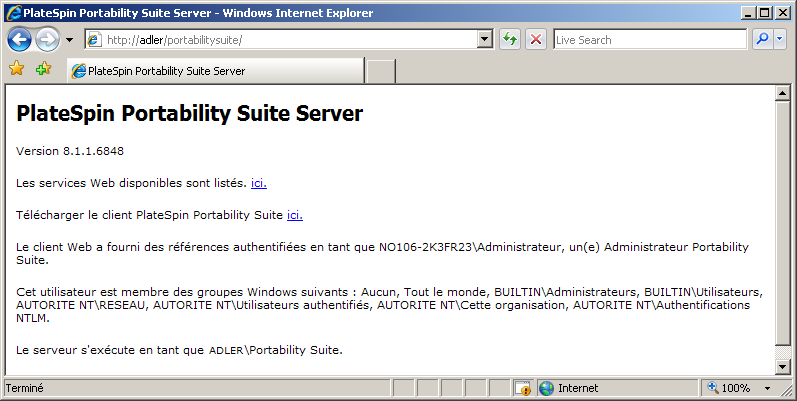797x401 pixels.
Task: Click the browser Back arrow button
Action: click(x=19, y=40)
